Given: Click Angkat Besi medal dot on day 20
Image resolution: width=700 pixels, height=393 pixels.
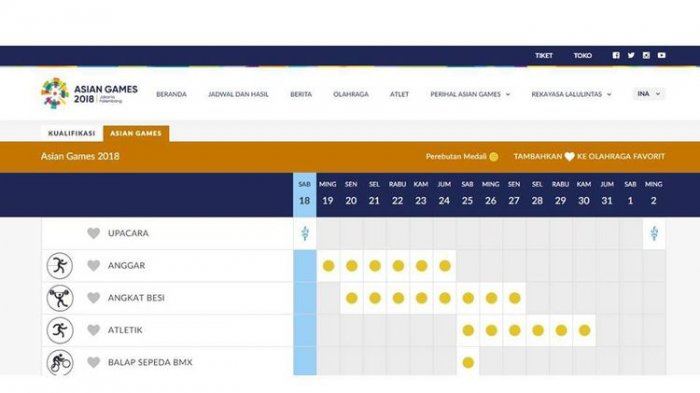Looking at the screenshot, I should (352, 298).
